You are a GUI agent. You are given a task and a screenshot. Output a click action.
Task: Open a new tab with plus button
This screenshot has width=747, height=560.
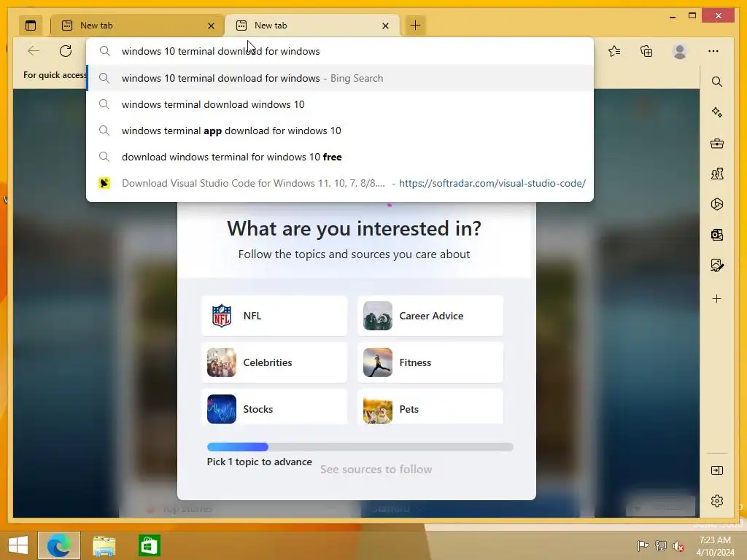pos(415,26)
